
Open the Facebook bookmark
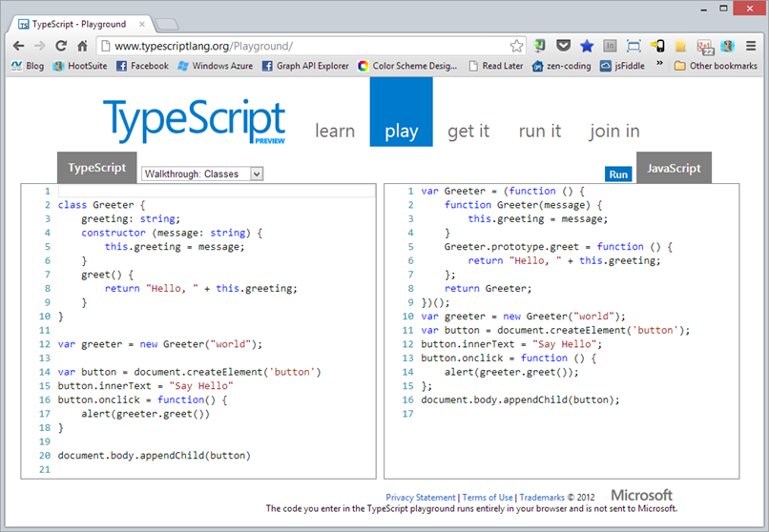pos(143,66)
